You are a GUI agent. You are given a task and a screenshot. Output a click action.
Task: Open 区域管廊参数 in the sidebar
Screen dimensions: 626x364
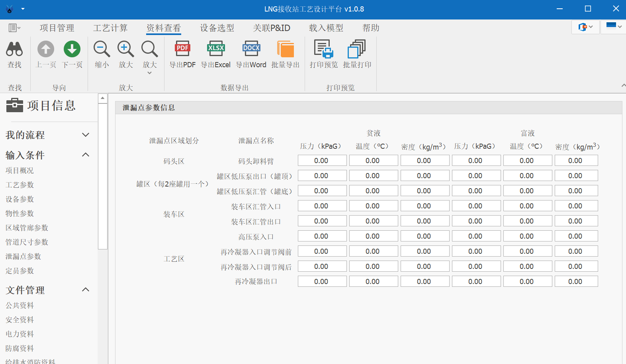click(x=27, y=228)
